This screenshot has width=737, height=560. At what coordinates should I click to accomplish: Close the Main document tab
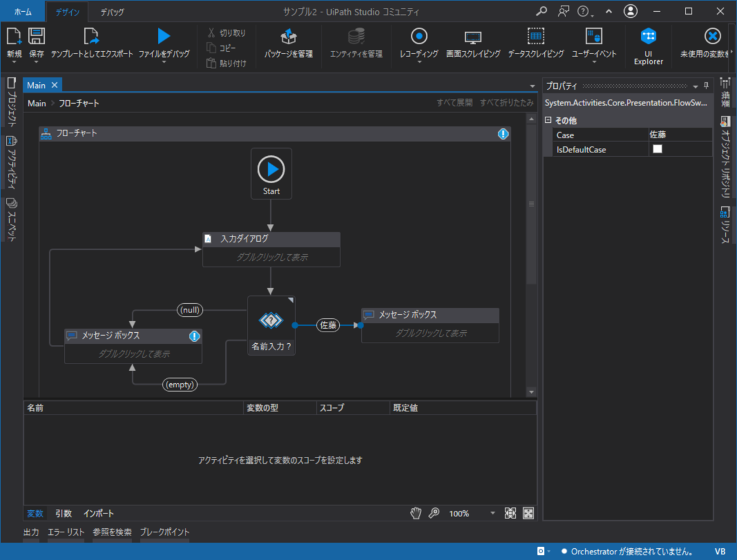(x=54, y=85)
